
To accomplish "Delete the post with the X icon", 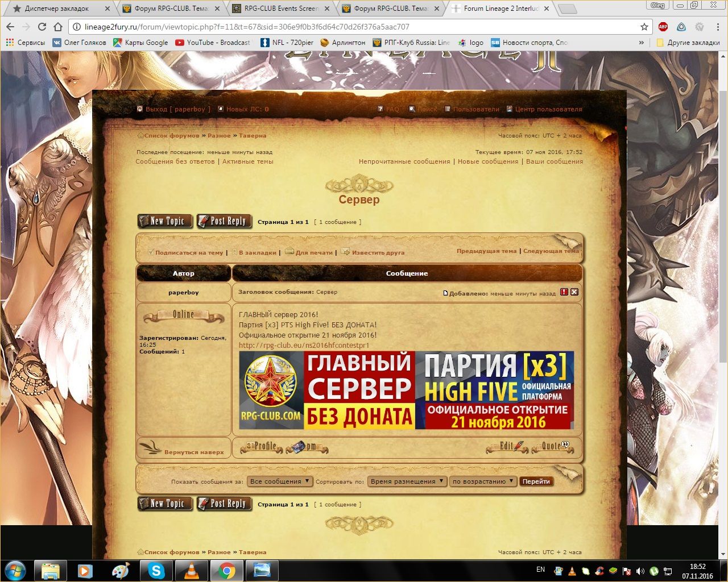I will 574,292.
